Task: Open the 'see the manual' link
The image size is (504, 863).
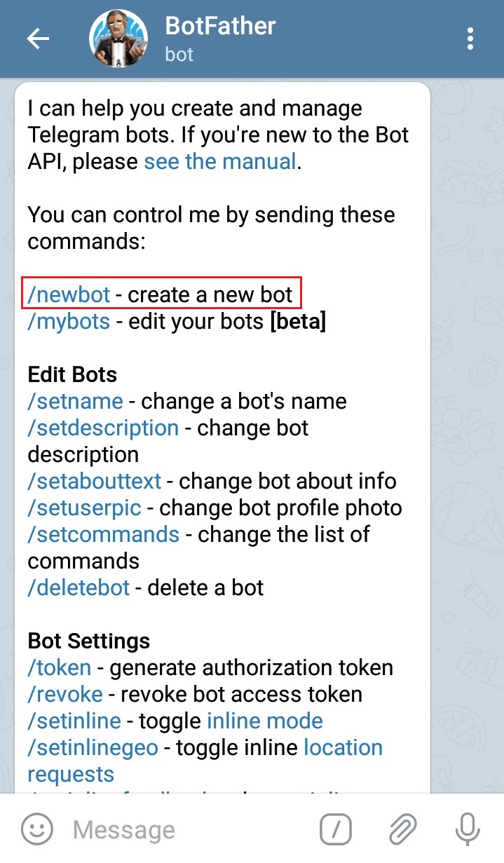Action: tap(220, 162)
